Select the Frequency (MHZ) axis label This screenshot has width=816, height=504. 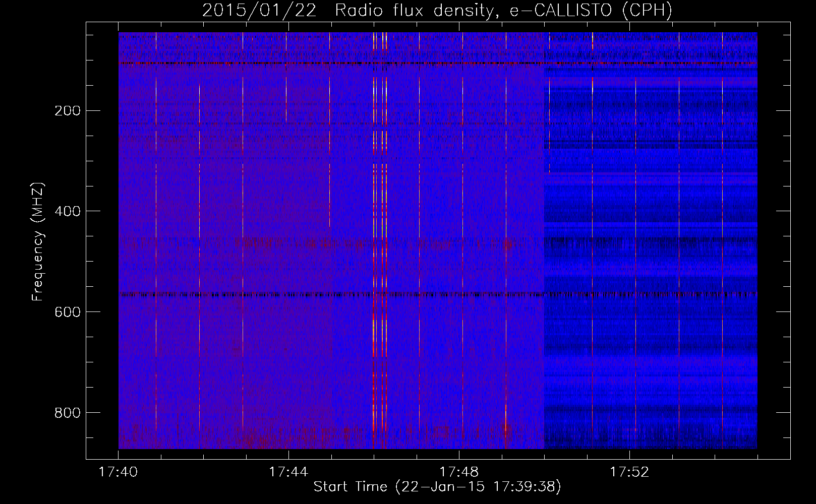(x=38, y=241)
